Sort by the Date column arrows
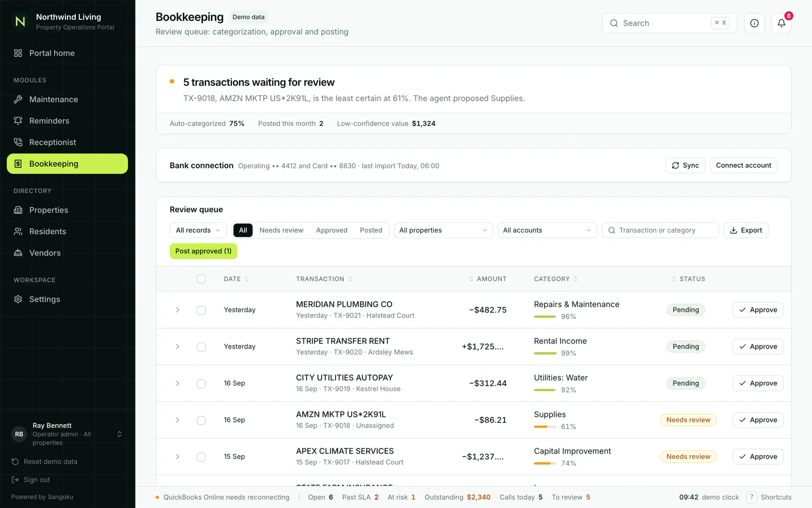The width and height of the screenshot is (812, 508). coord(247,279)
